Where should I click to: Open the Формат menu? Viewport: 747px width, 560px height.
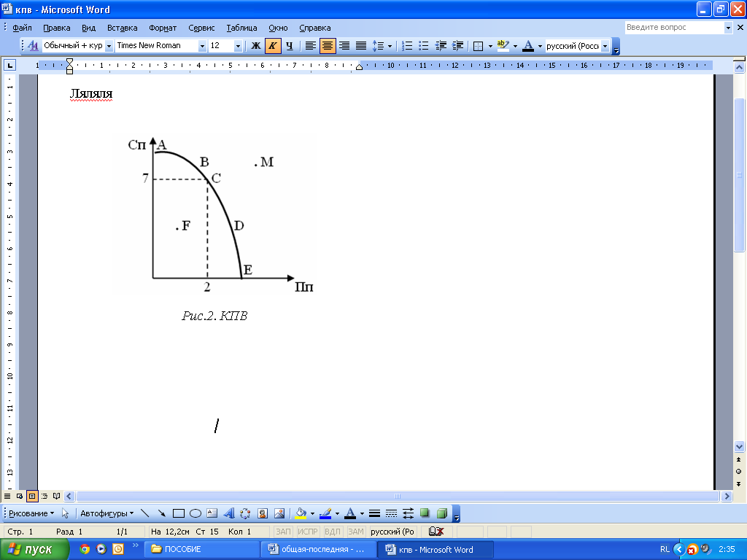163,28
